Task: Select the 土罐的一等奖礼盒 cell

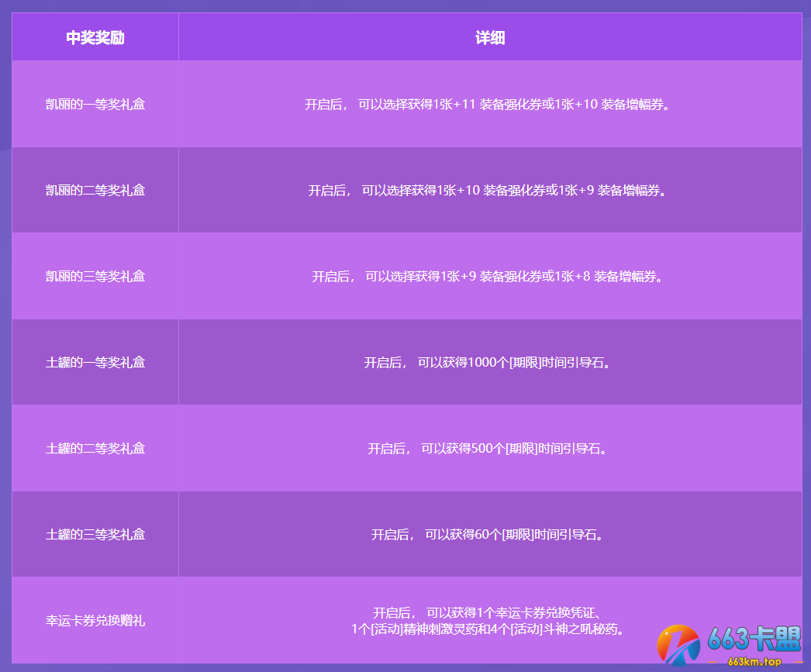Action: (95, 363)
